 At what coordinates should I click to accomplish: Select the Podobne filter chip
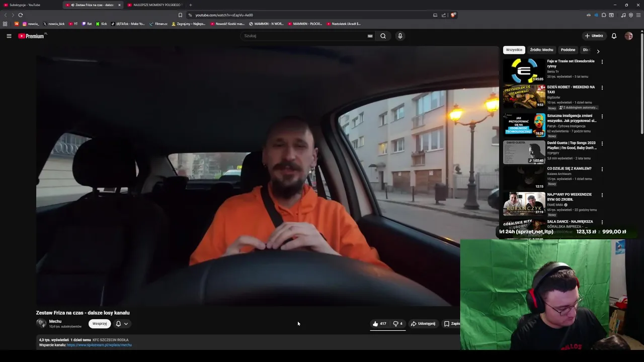point(568,50)
